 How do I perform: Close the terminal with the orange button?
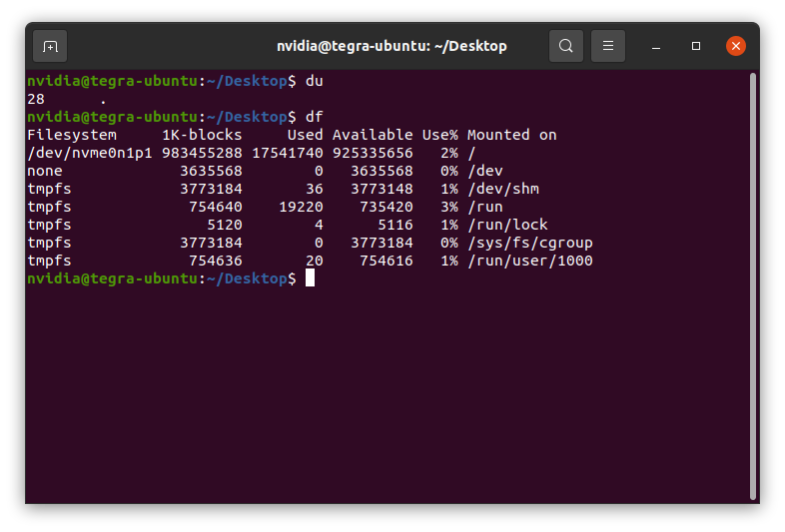tap(736, 46)
